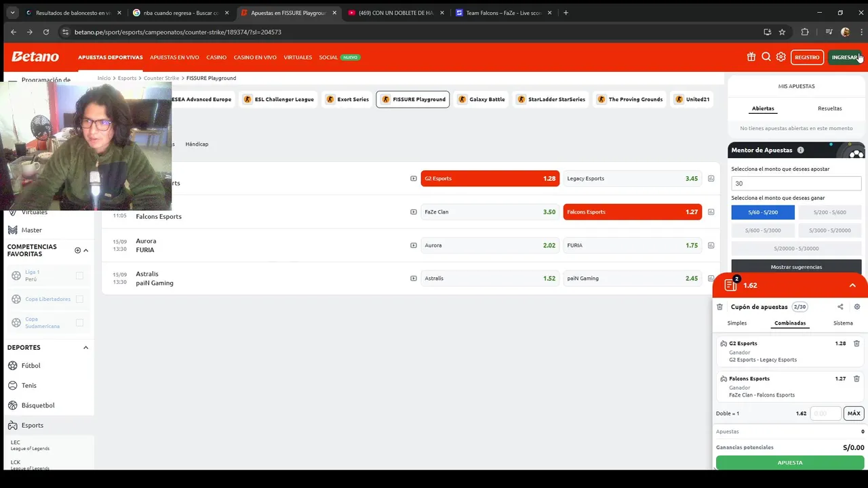The image size is (868, 488).
Task: Open the Casino menu item
Action: coord(216,58)
